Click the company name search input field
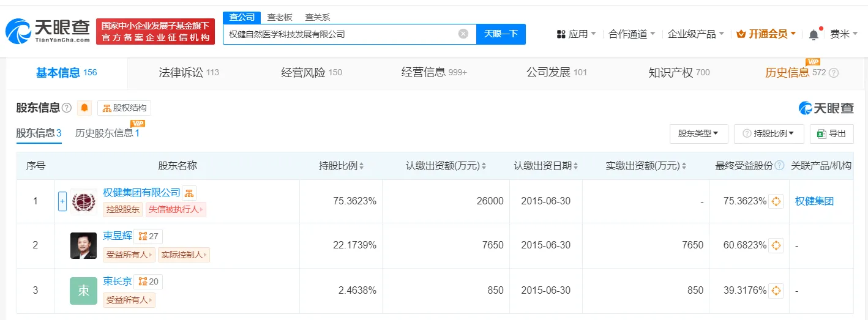868x320 pixels. tap(340, 34)
